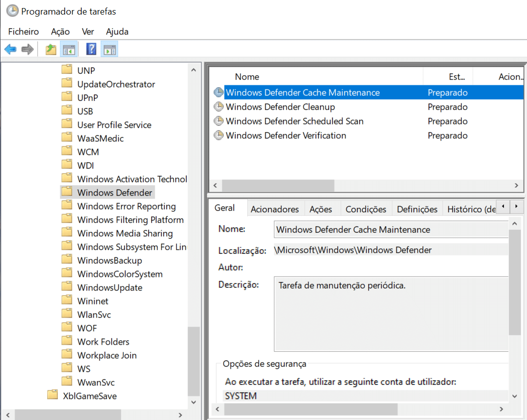This screenshot has height=420, width=527.
Task: Switch to the Ações tab
Action: (321, 209)
